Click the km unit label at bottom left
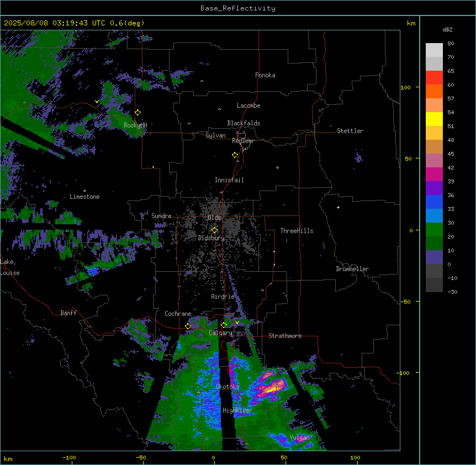This screenshot has height=465, width=476. click(x=8, y=458)
